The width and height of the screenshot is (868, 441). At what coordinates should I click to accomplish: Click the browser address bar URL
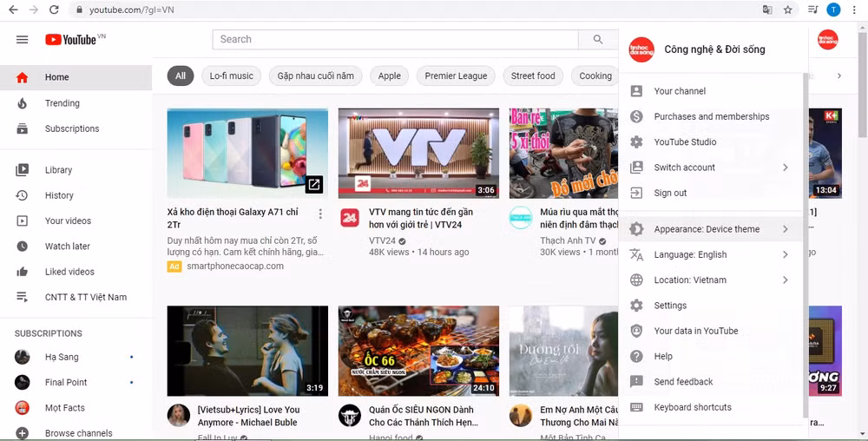point(132,10)
